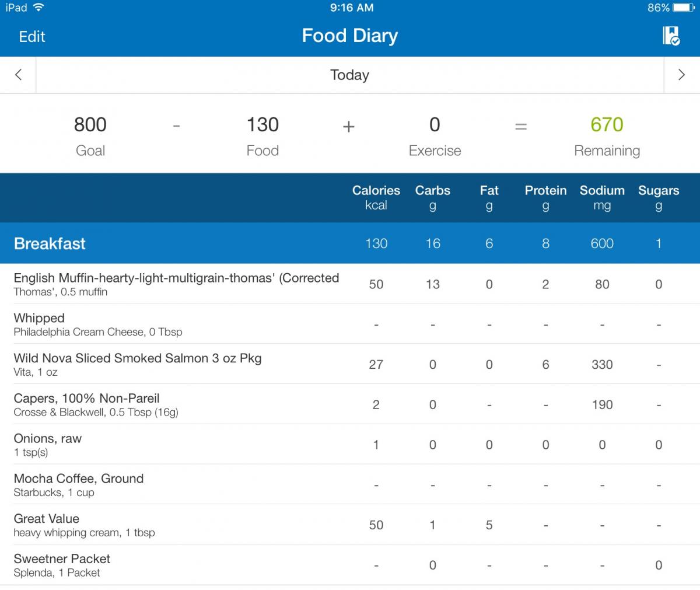Open the Sweetner Packet Splenda entry

350,565
